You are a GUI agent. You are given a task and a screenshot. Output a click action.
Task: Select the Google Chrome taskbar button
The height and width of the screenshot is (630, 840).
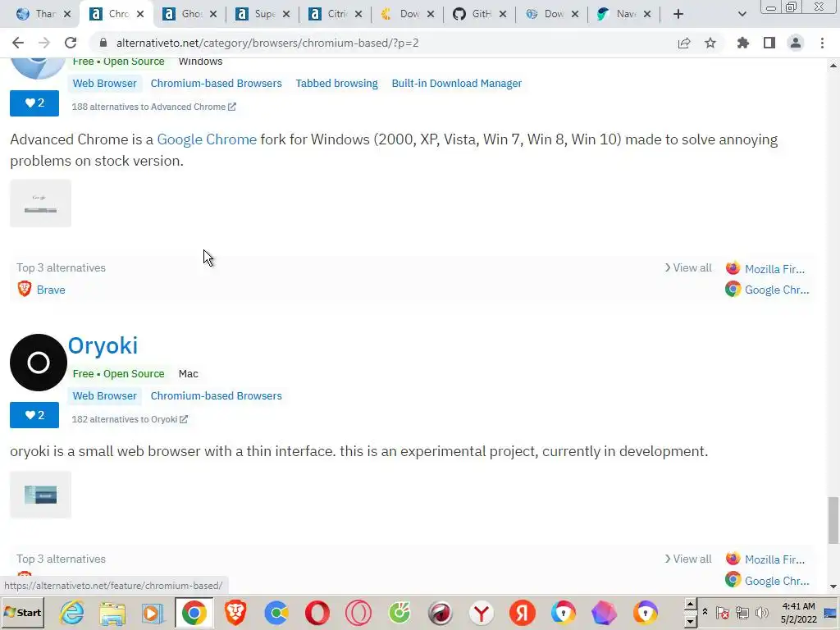pyautogui.click(x=194, y=613)
